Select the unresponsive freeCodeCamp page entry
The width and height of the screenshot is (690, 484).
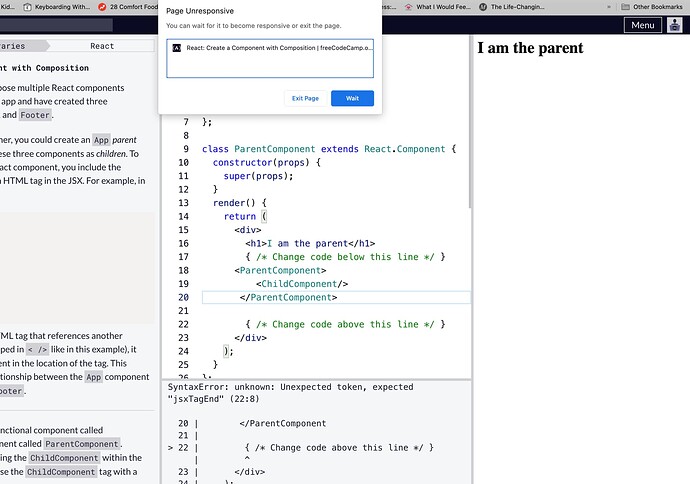coord(270,48)
